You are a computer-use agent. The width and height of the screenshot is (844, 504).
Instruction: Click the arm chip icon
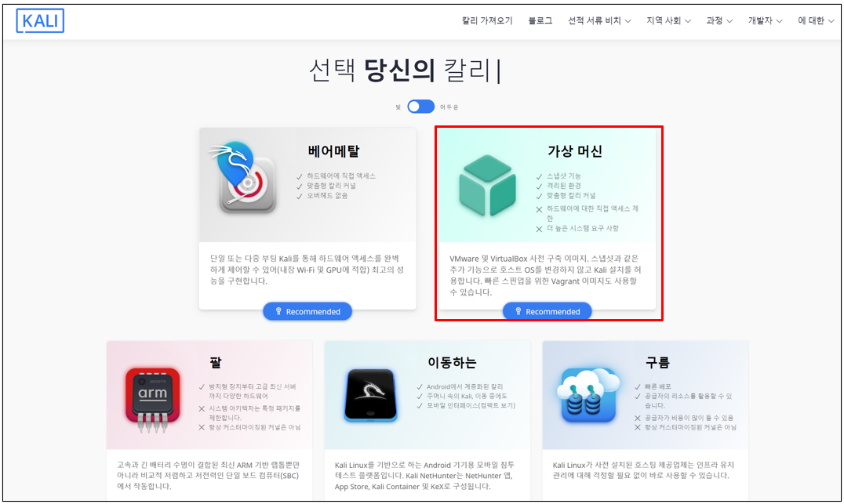click(152, 401)
